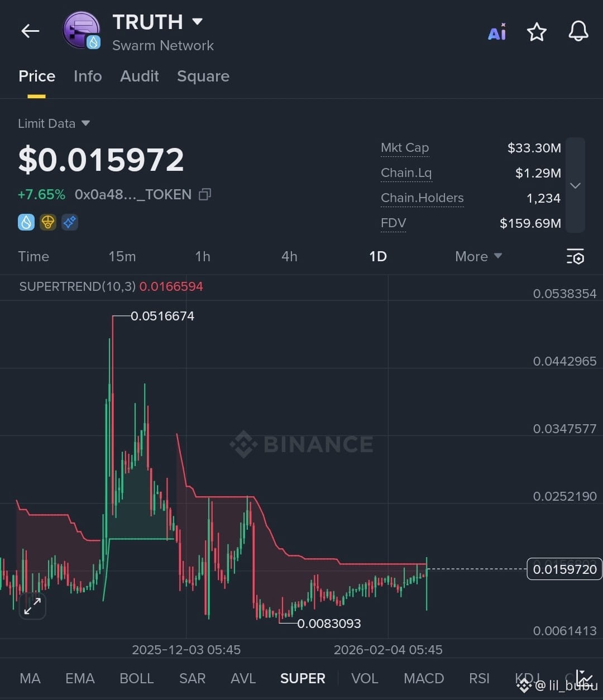The image size is (603, 700).
Task: Toggle the SAR indicator
Action: tap(192, 678)
